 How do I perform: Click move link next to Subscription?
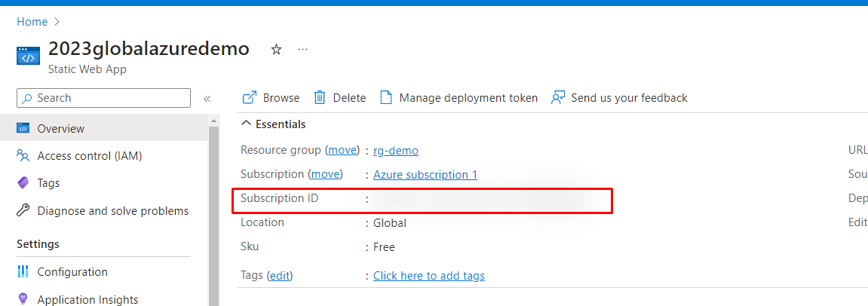pos(325,174)
